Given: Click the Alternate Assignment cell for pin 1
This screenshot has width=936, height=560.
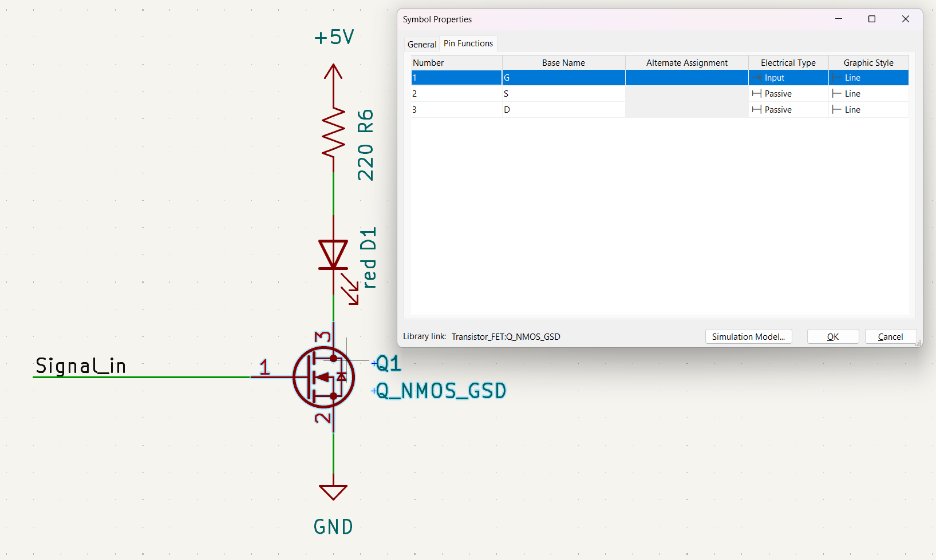Looking at the screenshot, I should click(x=686, y=78).
